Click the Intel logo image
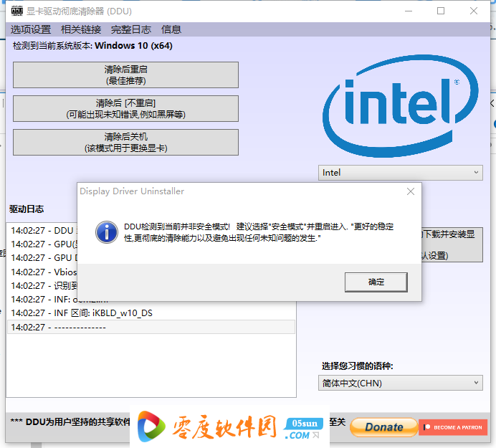496x448 pixels. pos(400,106)
